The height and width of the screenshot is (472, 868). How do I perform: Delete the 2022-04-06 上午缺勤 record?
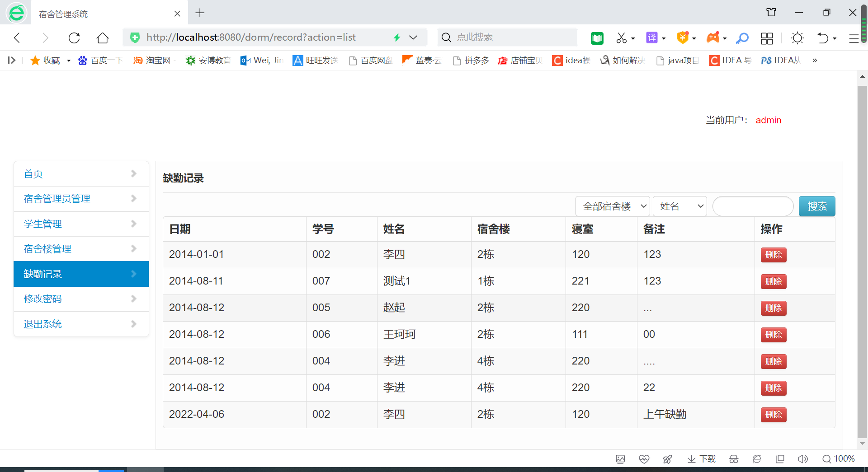[774, 415]
